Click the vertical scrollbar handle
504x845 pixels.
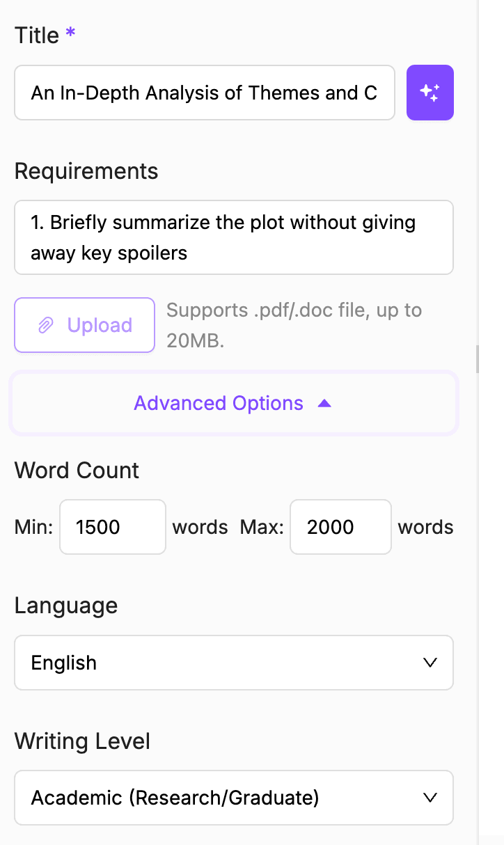click(478, 359)
